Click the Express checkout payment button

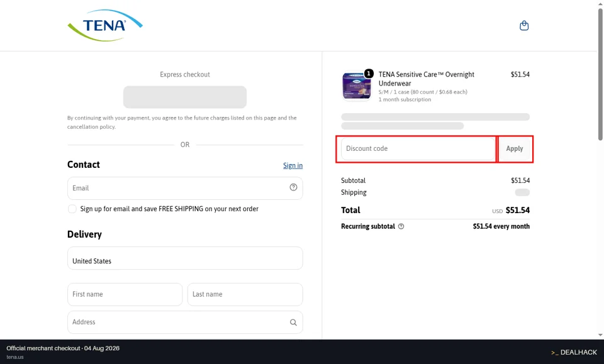click(185, 97)
